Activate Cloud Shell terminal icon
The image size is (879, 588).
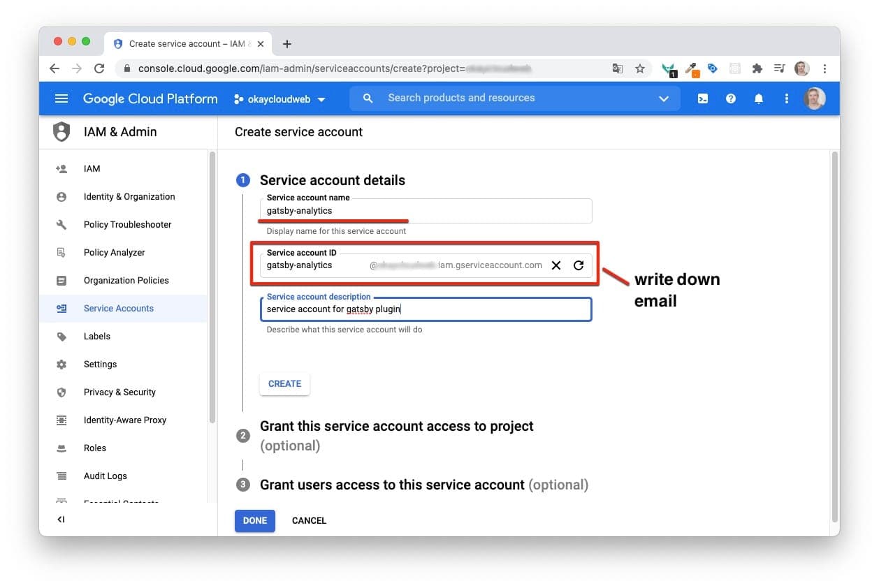703,98
